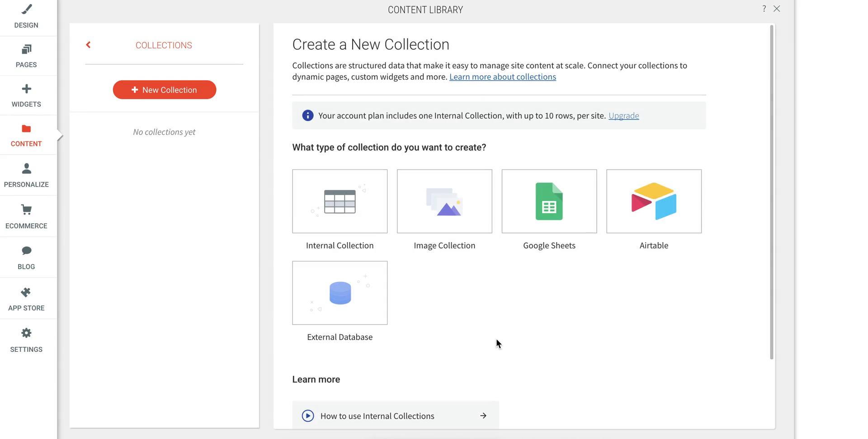Click the PAGES menu label

point(26,65)
